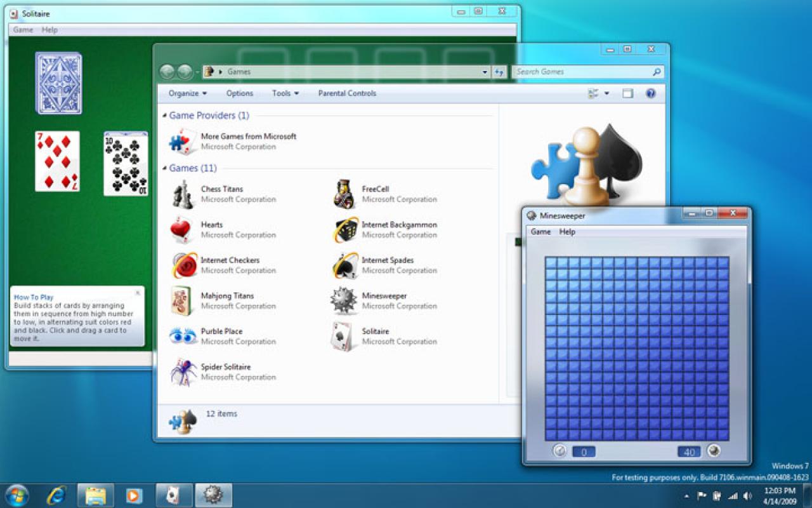Open the Tools dropdown menu
The height and width of the screenshot is (508, 812).
[285, 93]
